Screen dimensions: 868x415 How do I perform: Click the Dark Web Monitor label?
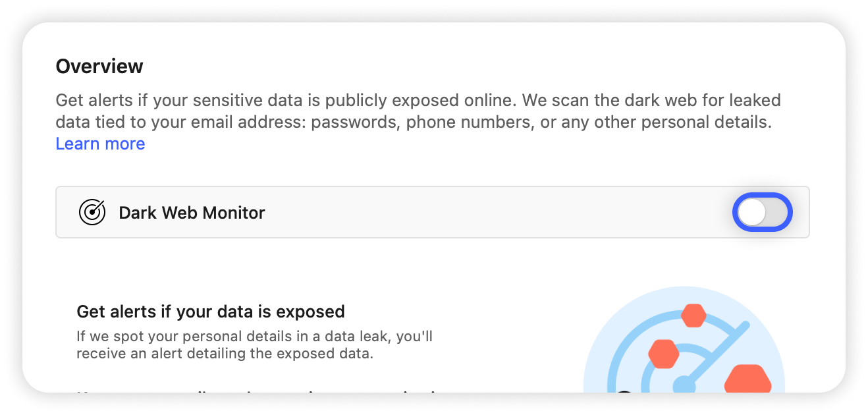coord(192,213)
